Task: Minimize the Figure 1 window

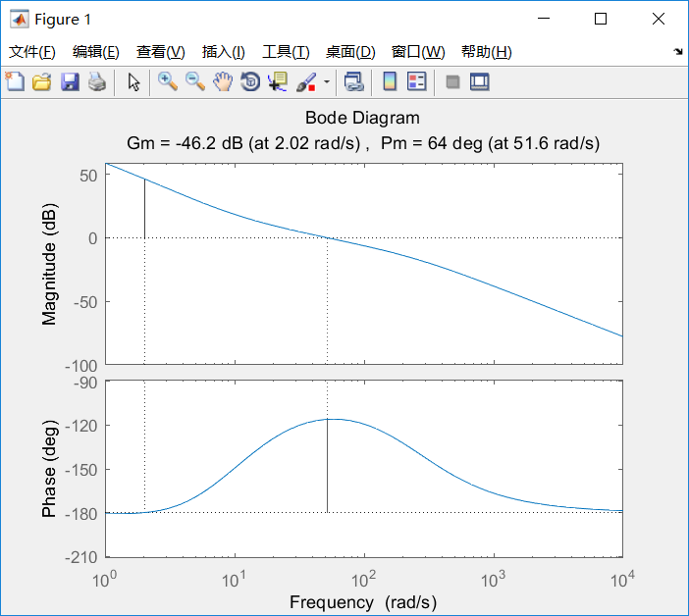Action: (544, 19)
